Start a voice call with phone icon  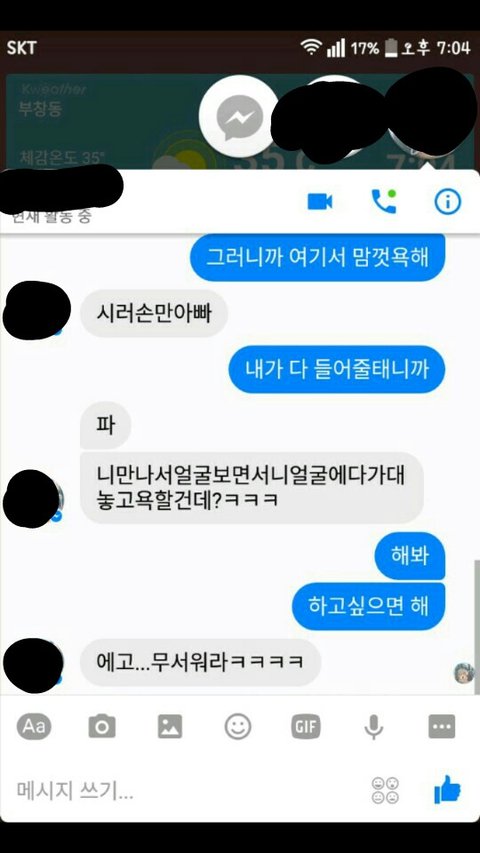tap(384, 202)
